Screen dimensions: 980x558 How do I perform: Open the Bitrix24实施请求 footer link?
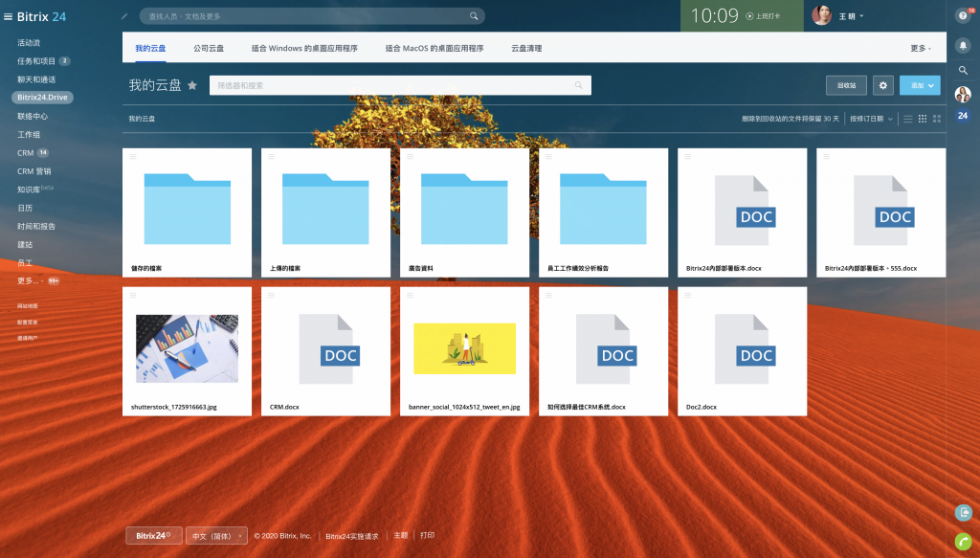pyautogui.click(x=352, y=536)
